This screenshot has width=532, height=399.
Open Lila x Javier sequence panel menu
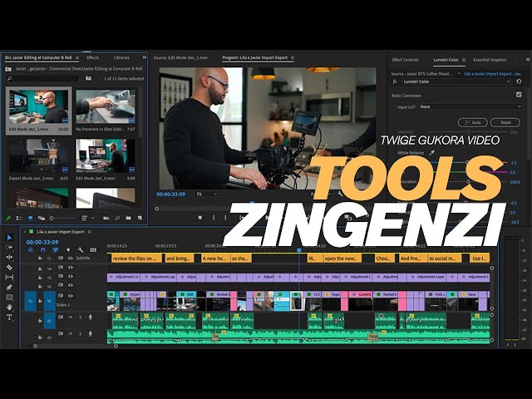90,232
